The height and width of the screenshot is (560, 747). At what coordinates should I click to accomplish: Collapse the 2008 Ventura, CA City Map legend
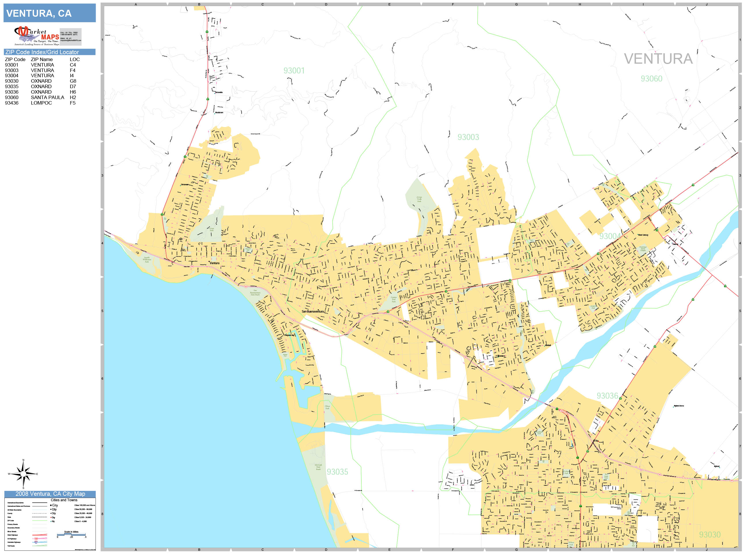tap(51, 495)
